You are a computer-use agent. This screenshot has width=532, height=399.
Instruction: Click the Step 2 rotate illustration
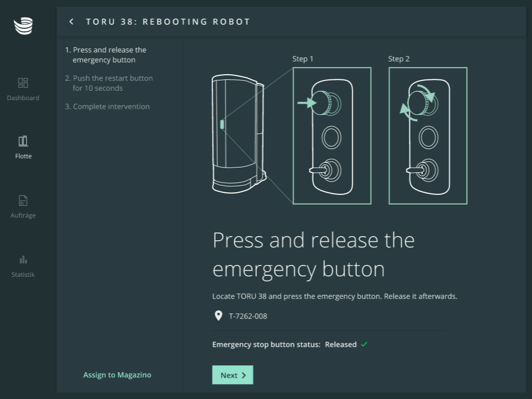coord(428,136)
